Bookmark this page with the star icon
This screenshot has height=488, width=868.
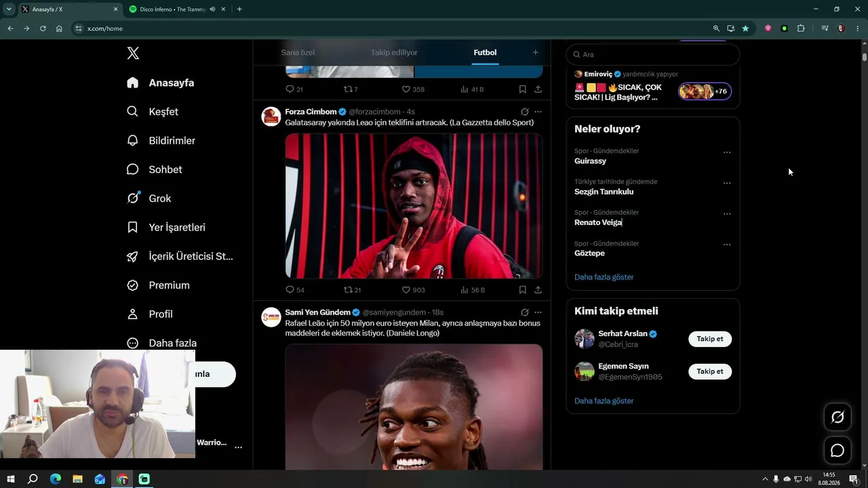tap(745, 28)
